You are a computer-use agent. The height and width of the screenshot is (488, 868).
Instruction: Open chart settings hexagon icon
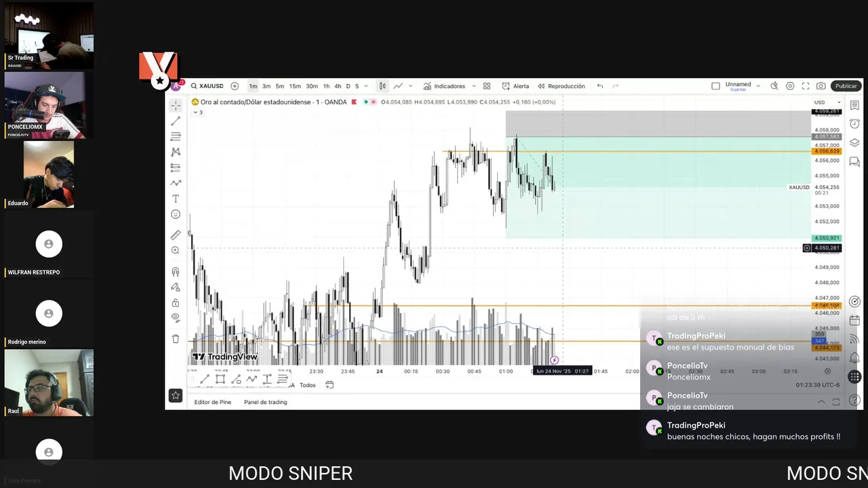click(790, 86)
